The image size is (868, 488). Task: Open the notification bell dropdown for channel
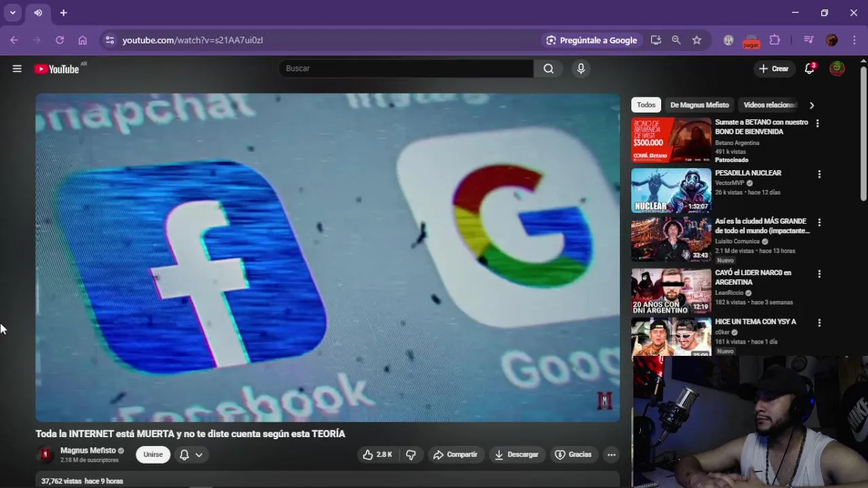(x=191, y=455)
